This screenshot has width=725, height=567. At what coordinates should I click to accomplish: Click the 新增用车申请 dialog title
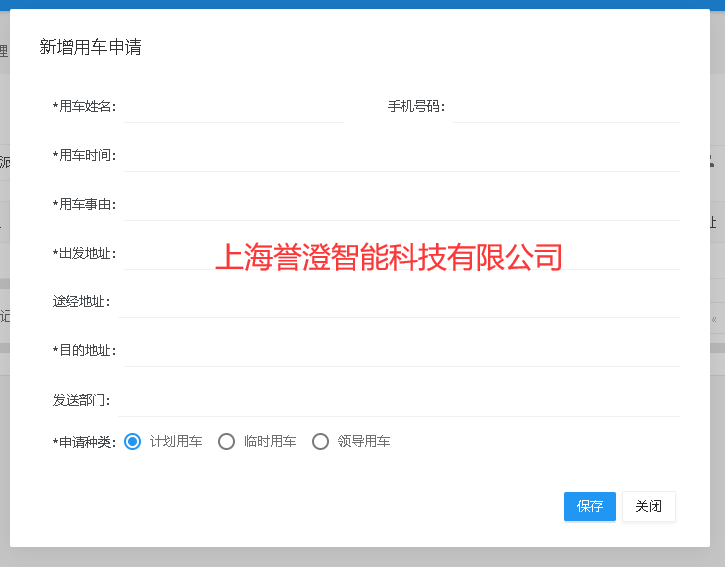[90, 47]
